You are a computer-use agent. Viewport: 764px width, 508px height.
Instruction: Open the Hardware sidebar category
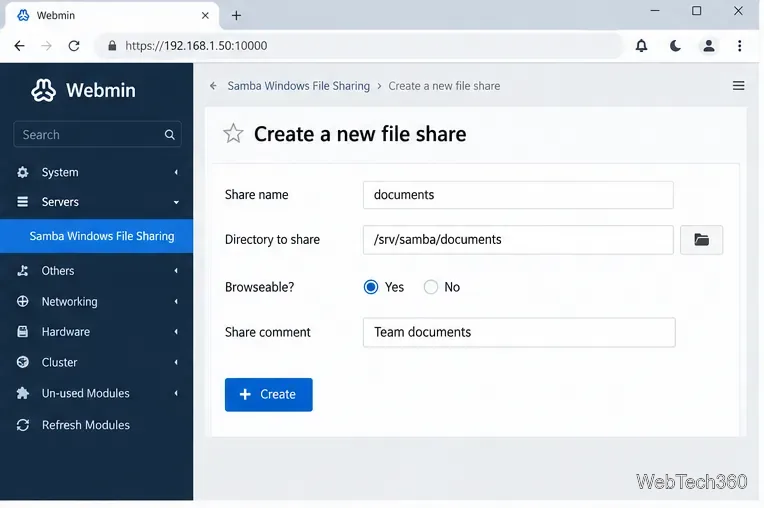(96, 332)
